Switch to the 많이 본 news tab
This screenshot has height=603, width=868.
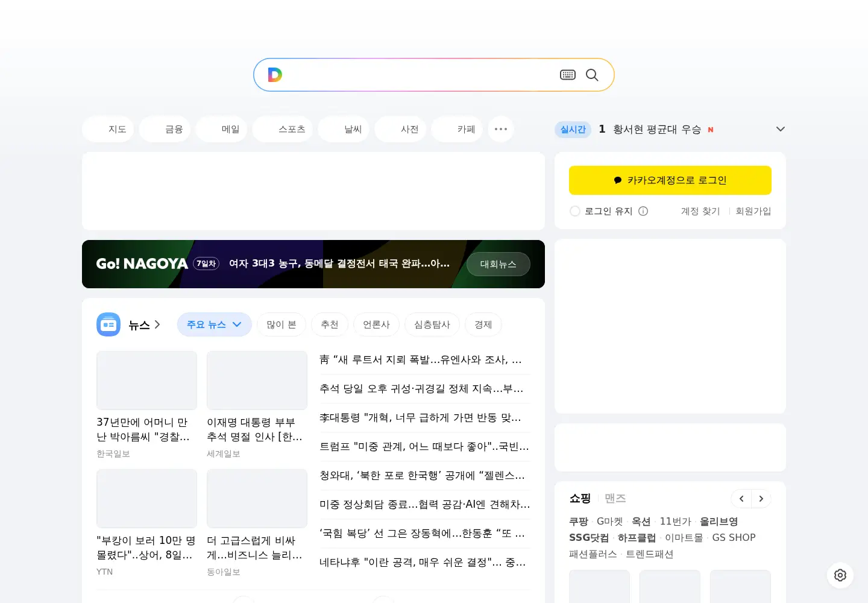click(281, 324)
